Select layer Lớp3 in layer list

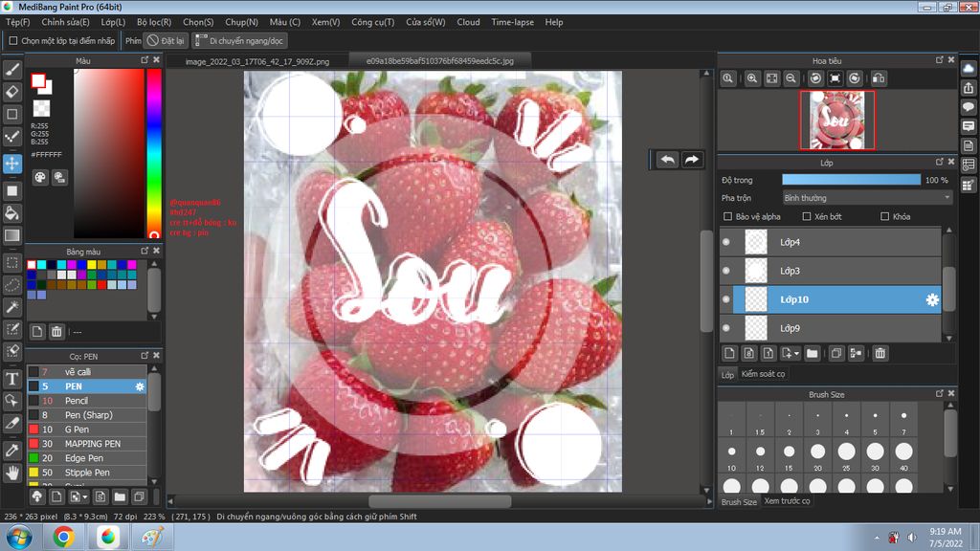[x=836, y=271]
